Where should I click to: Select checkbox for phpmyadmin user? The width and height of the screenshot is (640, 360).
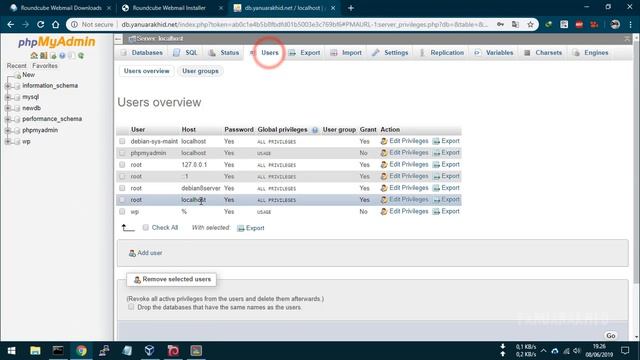pyautogui.click(x=122, y=153)
